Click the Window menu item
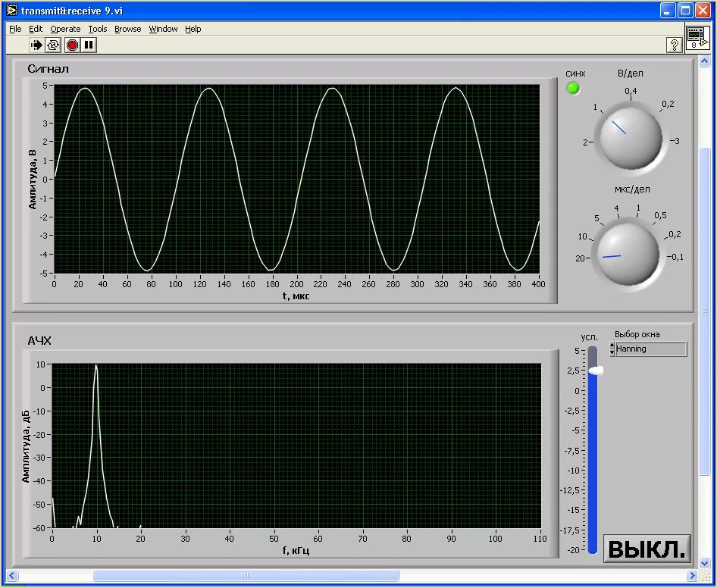Viewport: 717px width, 588px height. click(x=162, y=29)
